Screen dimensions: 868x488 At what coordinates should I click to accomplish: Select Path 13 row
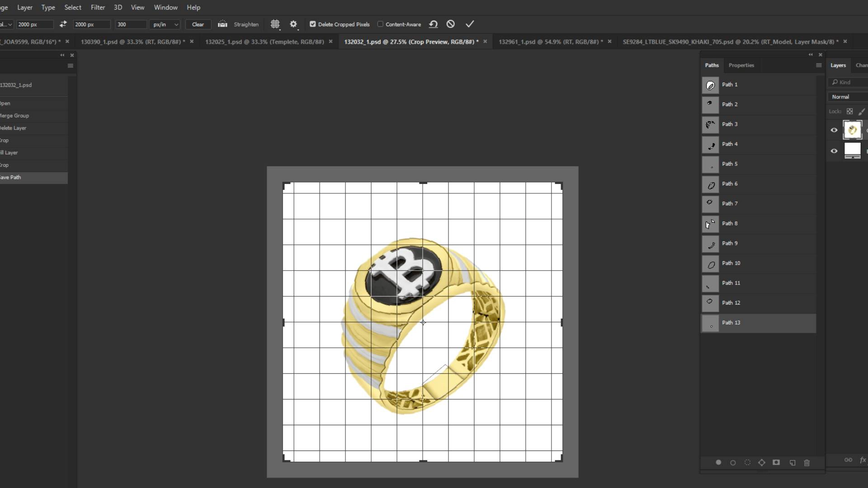point(759,323)
